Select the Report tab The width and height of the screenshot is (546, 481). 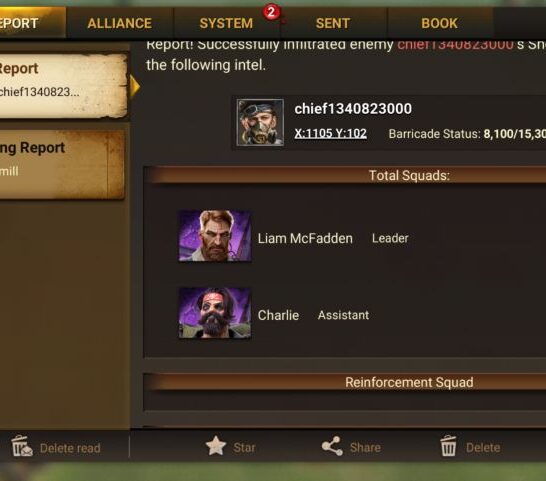click(x=32, y=23)
